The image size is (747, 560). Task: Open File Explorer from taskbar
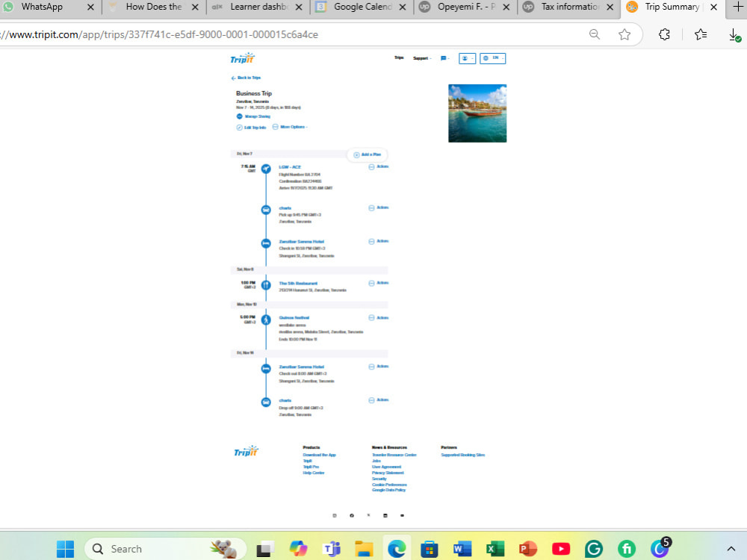(x=364, y=549)
